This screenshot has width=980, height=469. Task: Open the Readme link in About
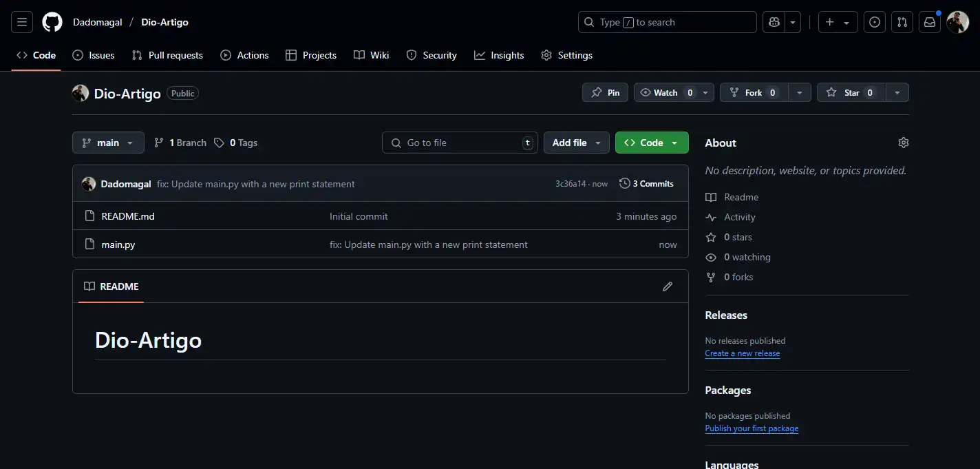pyautogui.click(x=732, y=197)
